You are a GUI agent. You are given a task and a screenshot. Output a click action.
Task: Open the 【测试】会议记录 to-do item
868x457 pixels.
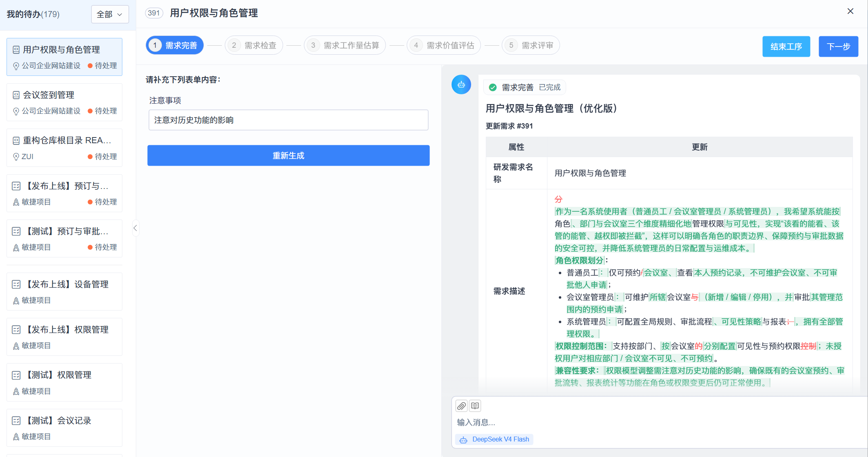64,428
